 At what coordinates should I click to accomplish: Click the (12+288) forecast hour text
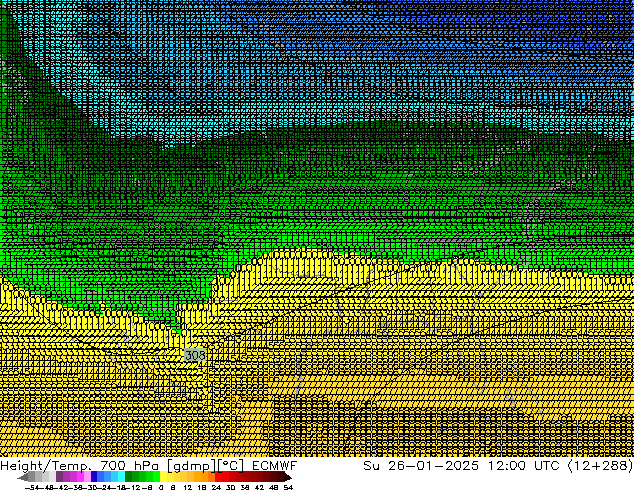click(600, 466)
